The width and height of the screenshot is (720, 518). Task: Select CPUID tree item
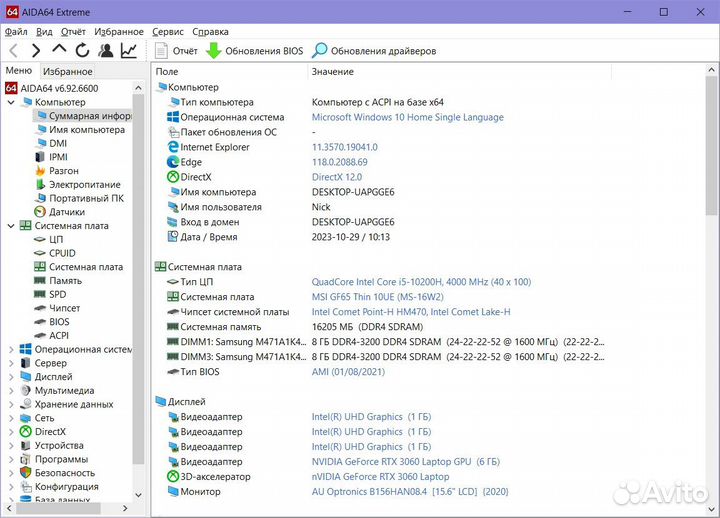coord(55,253)
